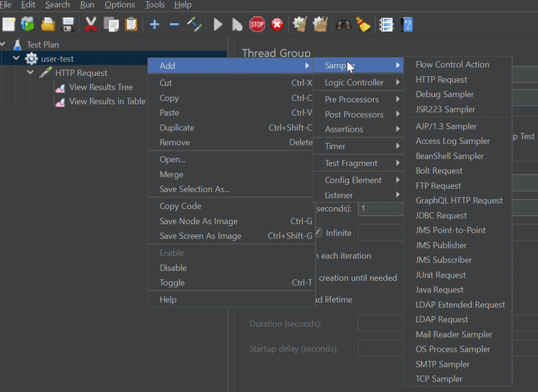Click the Save floppy disk icon
This screenshot has height=392, width=538.
tap(68, 24)
